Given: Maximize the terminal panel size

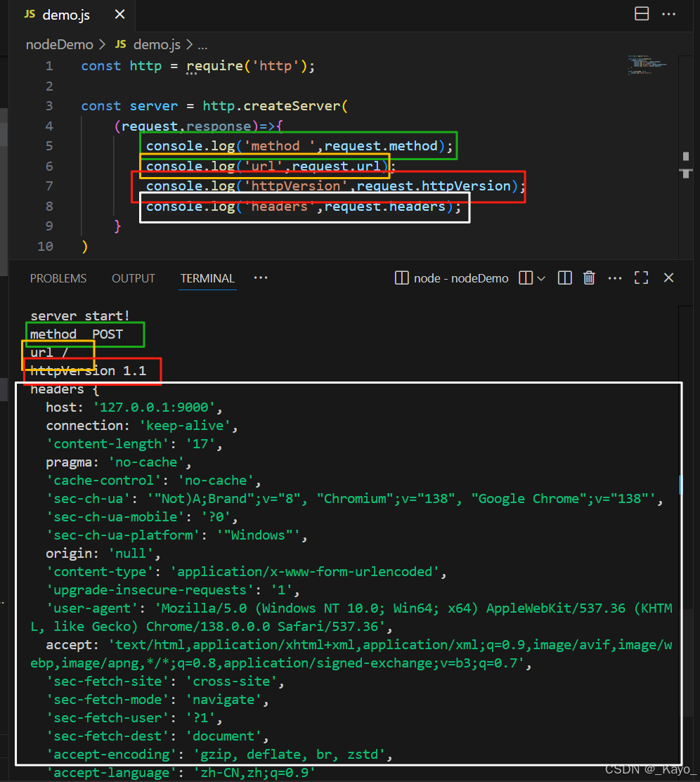Looking at the screenshot, I should (x=641, y=278).
